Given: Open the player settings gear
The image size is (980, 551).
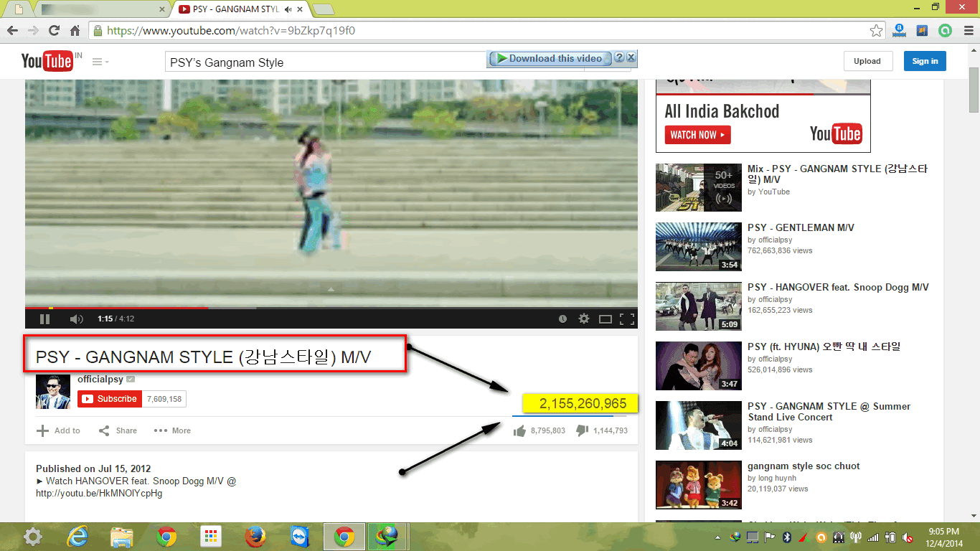Looking at the screenshot, I should (x=584, y=319).
